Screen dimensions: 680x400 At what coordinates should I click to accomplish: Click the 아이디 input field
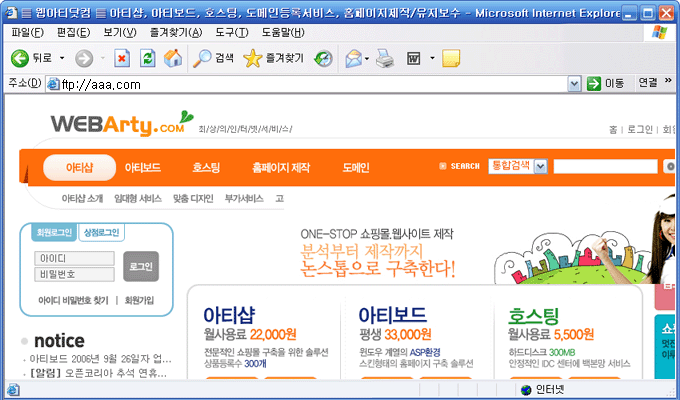75,258
